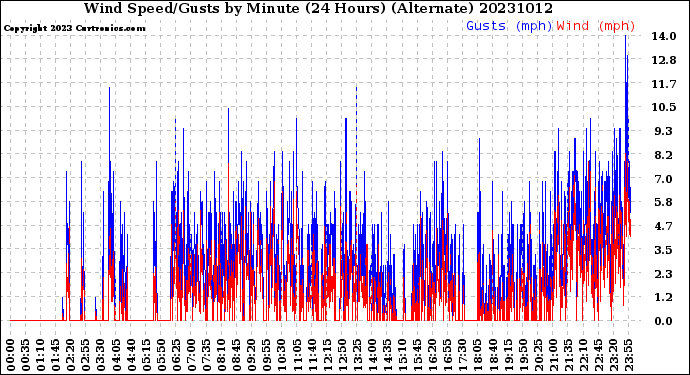Viewport: 690px width, 375px height.
Task: Click the 00:35 time axis label
Action: pos(26,355)
